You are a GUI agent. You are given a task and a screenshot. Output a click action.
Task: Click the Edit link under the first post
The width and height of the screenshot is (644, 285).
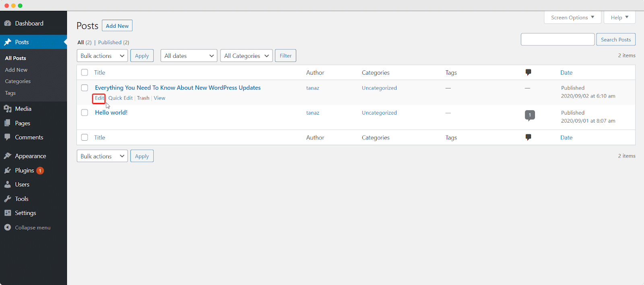pos(99,98)
